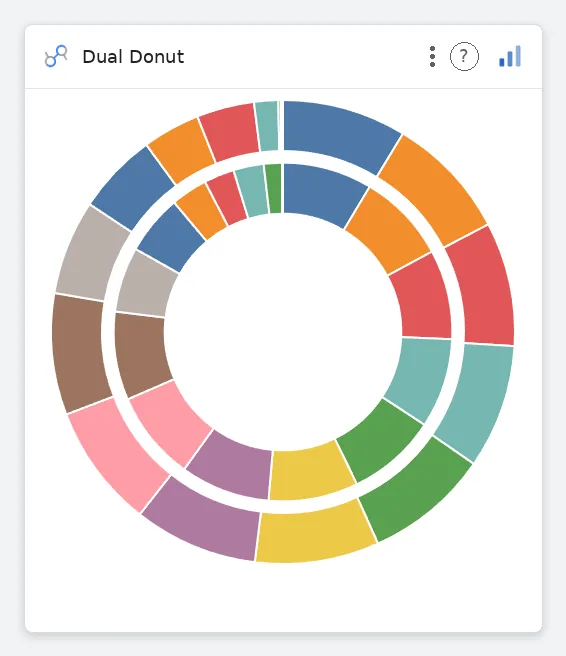
Task: Select the tiny green sliver in the inner ring
Action: click(x=274, y=188)
